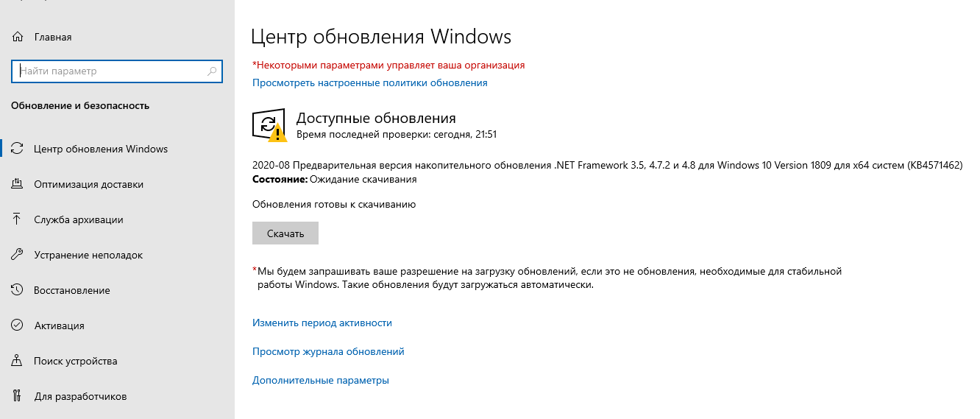
Task: Go to Устранение неполадок page
Action: point(88,255)
